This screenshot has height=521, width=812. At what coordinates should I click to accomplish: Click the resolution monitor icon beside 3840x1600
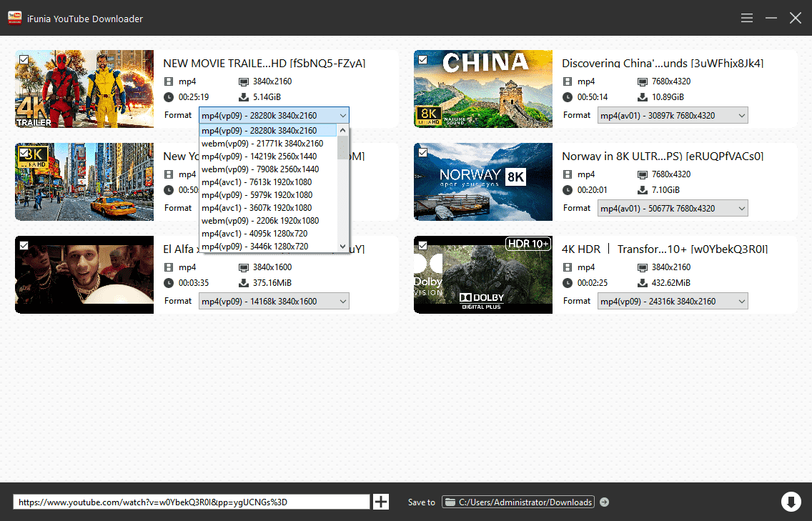click(243, 267)
